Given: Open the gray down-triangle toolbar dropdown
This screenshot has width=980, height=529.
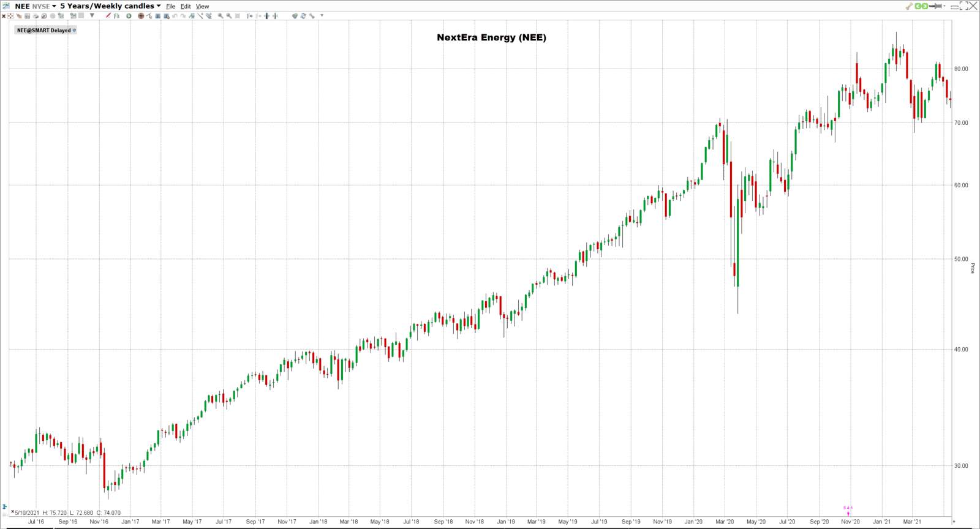Looking at the screenshot, I should pyautogui.click(x=92, y=15).
